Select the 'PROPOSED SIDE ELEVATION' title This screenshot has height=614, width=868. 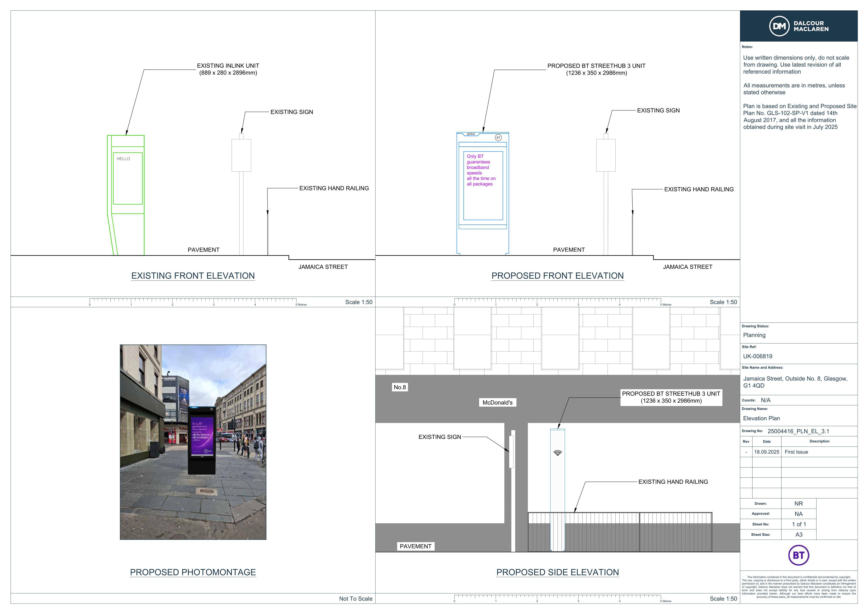point(558,572)
